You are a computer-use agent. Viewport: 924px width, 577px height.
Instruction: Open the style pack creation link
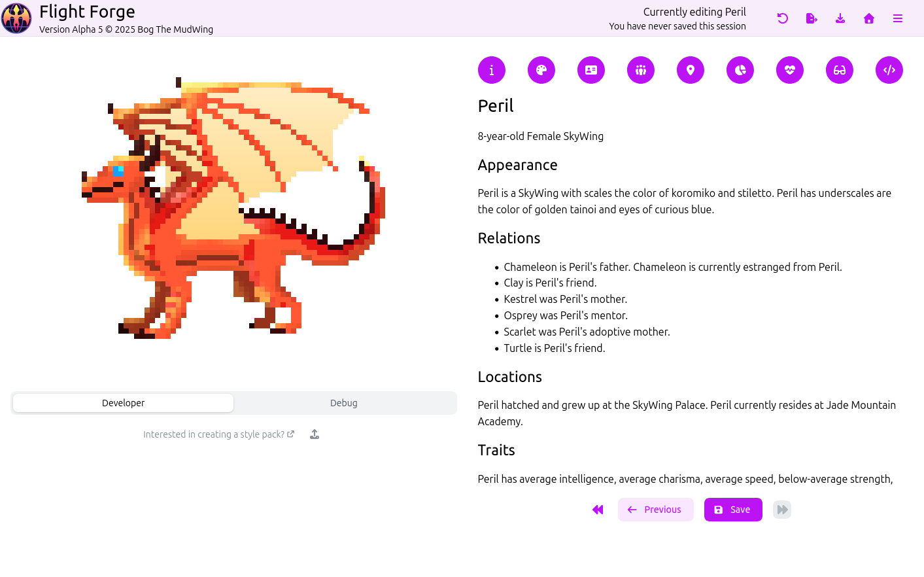click(218, 434)
